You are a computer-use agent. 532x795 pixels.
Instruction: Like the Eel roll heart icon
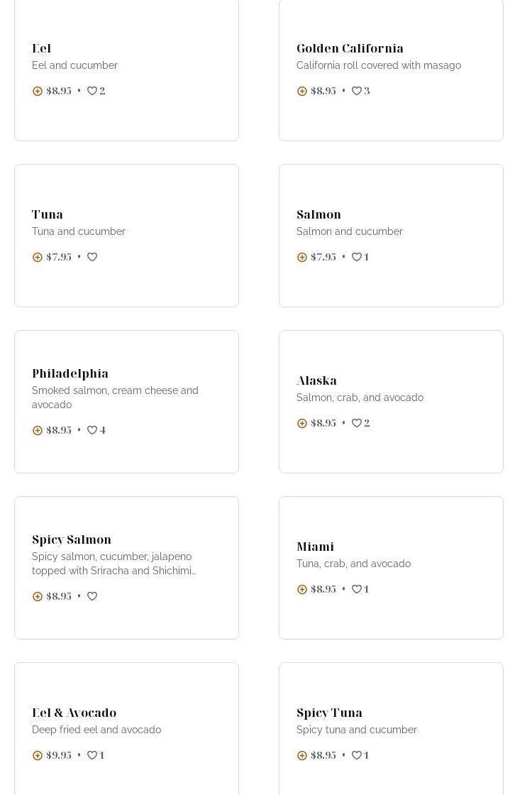tap(92, 91)
